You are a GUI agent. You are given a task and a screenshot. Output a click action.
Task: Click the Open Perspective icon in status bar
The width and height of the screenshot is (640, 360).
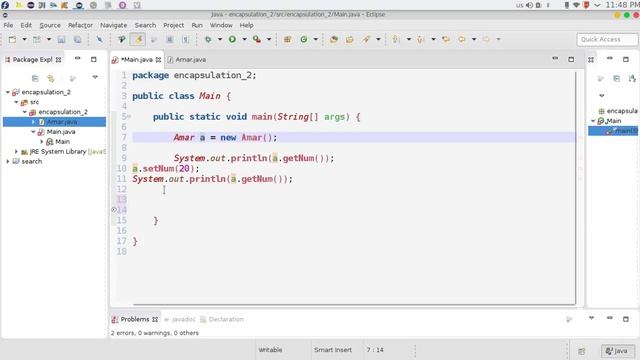[x=582, y=351]
